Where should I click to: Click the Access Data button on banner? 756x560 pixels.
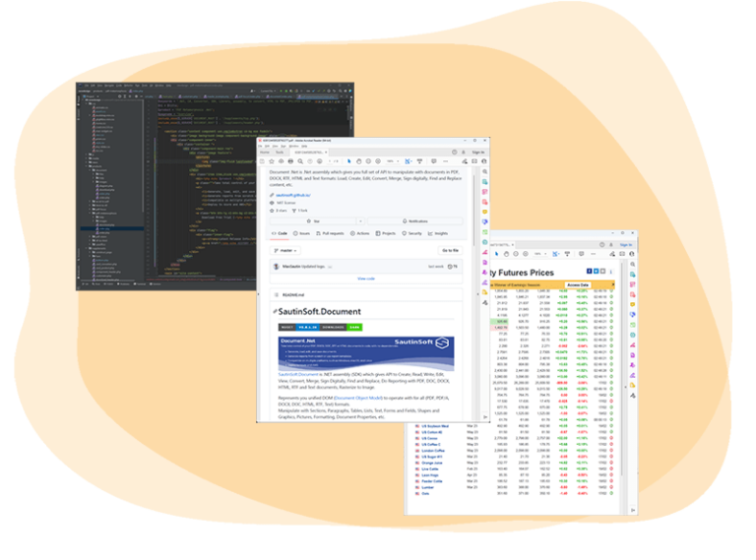click(x=578, y=285)
